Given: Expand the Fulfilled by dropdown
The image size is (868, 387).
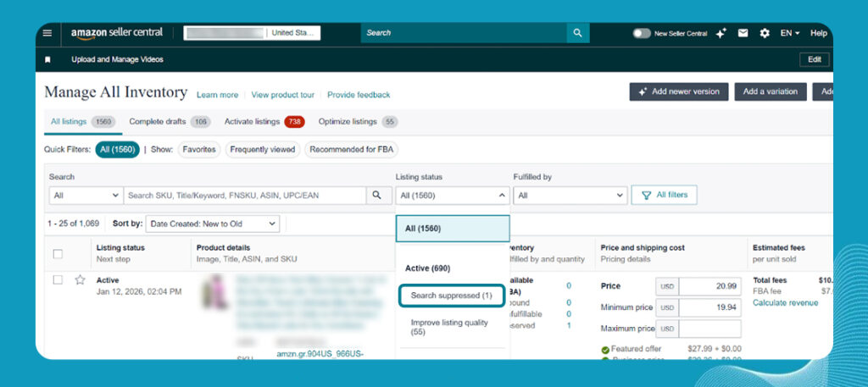Looking at the screenshot, I should click(x=570, y=196).
